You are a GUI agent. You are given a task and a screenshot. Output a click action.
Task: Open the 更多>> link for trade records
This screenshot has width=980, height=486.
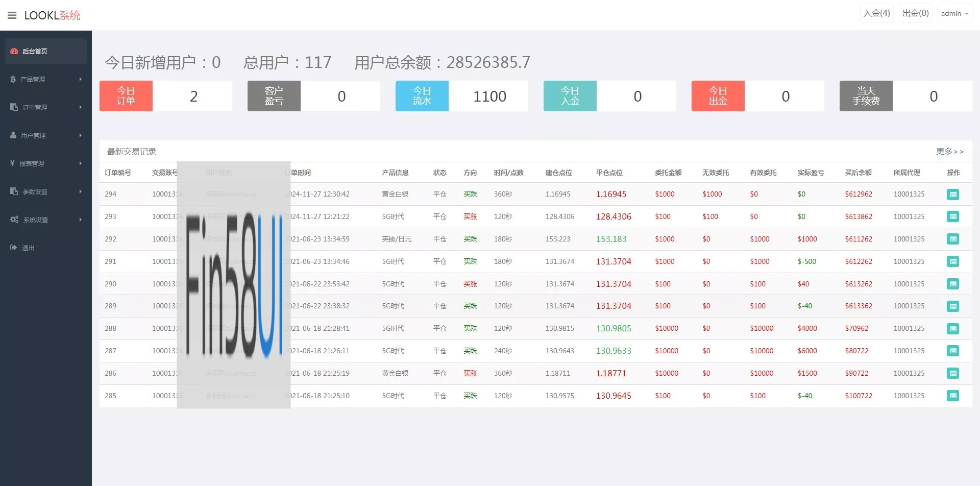click(x=949, y=152)
